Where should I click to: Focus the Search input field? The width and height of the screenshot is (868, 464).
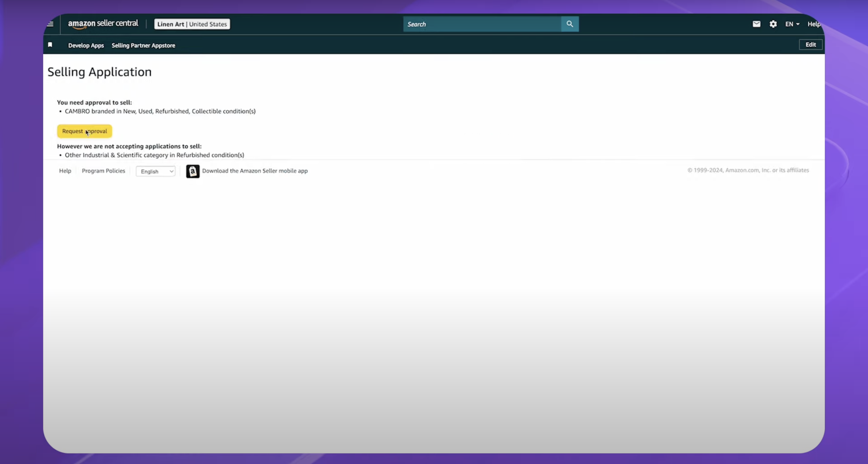(482, 24)
